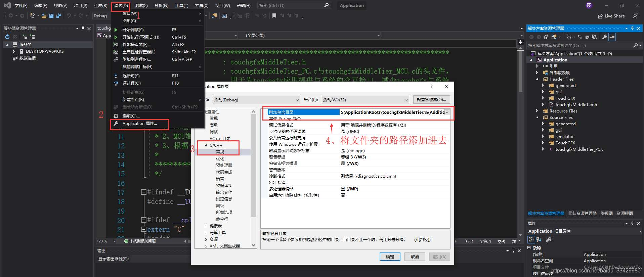Open the 文件(F) menu
Viewport: 644px width, 277px height.
[x=21, y=5]
